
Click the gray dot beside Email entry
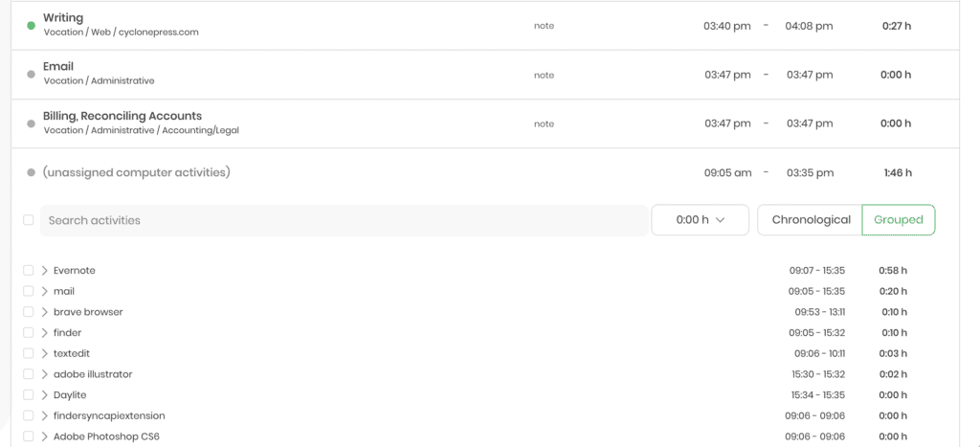click(x=31, y=75)
